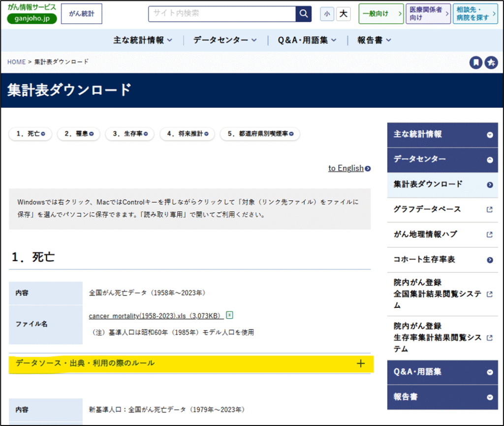Open がん地理情報ハブ external link in sidebar
This screenshot has width=504, height=426.
[442, 234]
